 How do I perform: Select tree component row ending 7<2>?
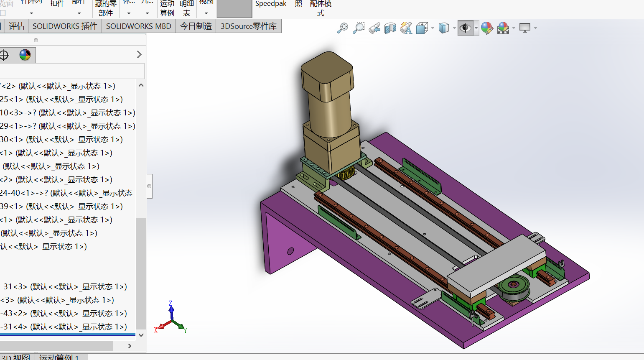point(58,86)
